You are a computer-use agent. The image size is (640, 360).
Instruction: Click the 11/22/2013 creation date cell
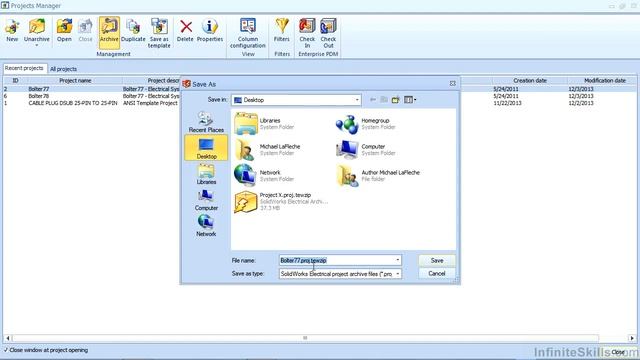pyautogui.click(x=507, y=103)
